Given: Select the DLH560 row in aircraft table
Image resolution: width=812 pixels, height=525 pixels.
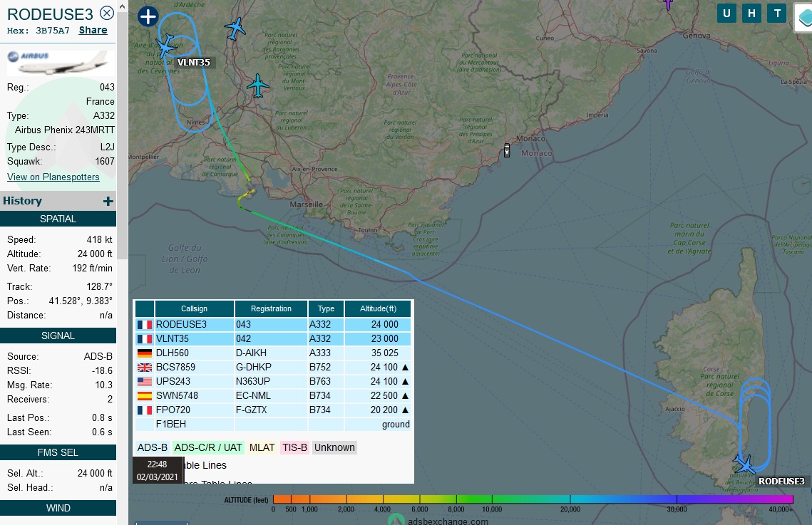Looking at the screenshot, I should (x=273, y=353).
